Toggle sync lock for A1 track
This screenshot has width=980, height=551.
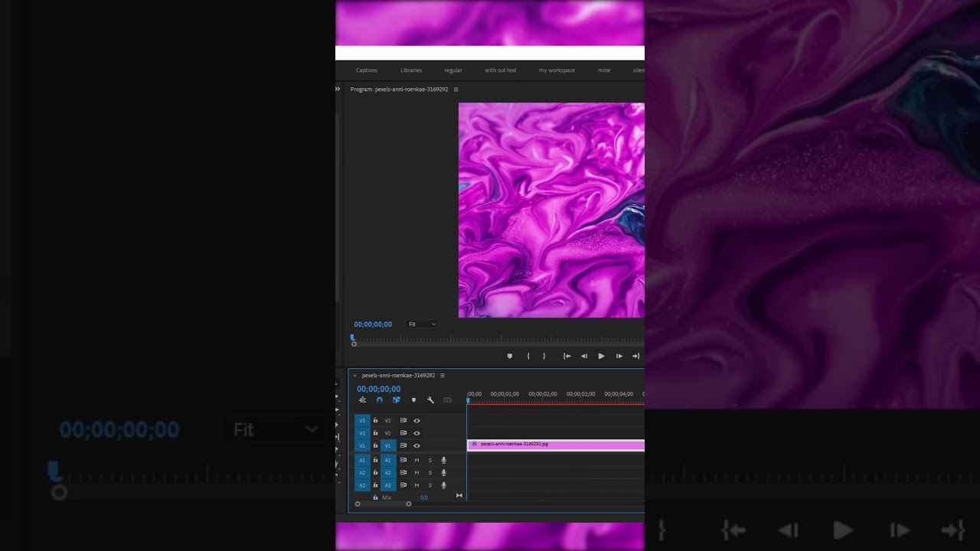[403, 460]
